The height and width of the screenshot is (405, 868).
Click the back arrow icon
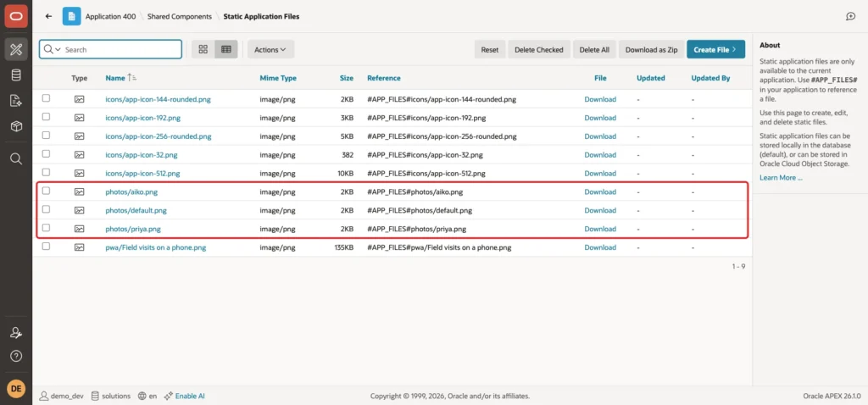pos(48,17)
